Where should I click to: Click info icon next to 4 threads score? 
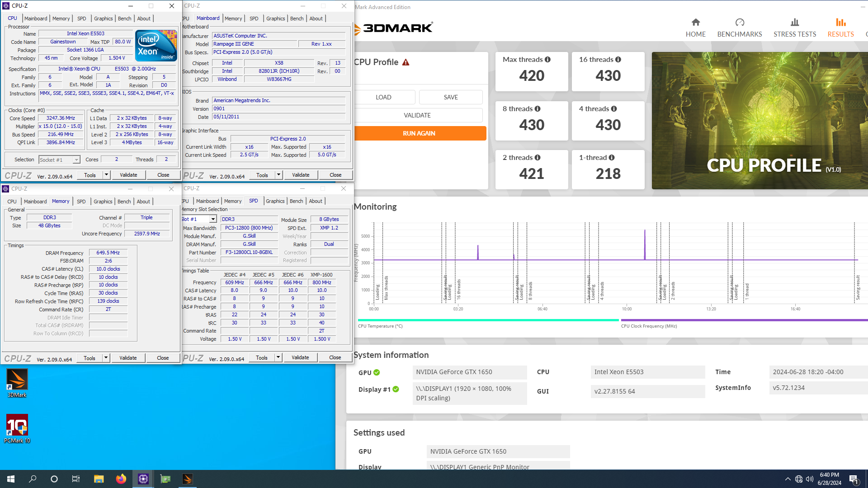tap(614, 109)
